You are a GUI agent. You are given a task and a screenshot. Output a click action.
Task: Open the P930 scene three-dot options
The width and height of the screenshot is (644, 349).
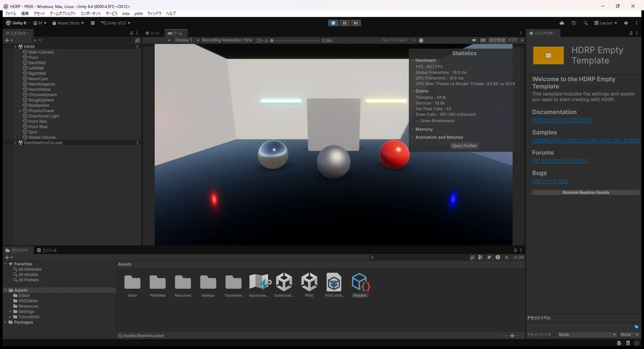(x=137, y=47)
